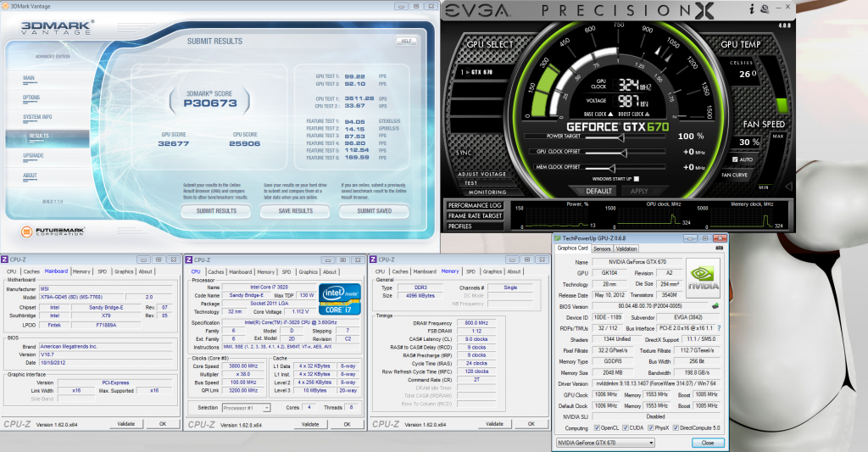
Task: Click the Close button in GPU-Z
Action: pos(708,443)
